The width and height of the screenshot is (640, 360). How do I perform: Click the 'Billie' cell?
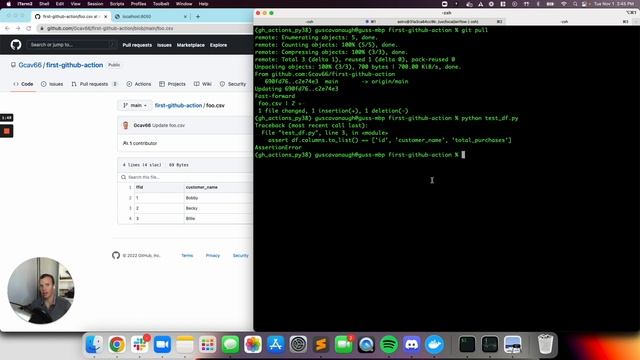(x=191, y=219)
